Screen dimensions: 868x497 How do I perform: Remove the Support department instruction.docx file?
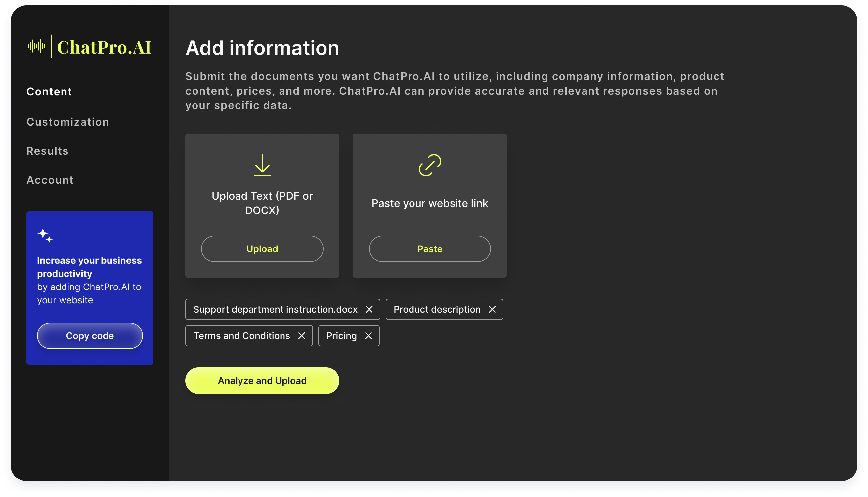(369, 309)
